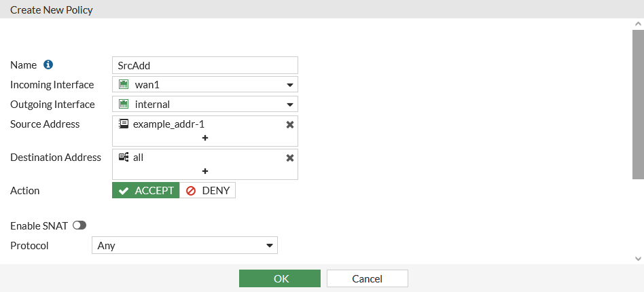644x292 pixels.
Task: Open the Incoming Interface dropdown
Action: (x=289, y=85)
